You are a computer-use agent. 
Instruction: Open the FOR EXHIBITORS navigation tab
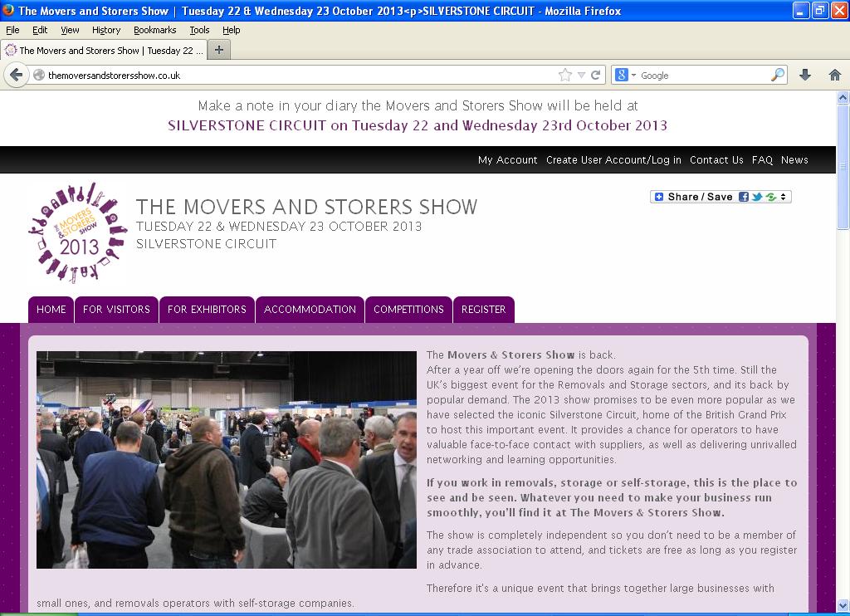207,310
